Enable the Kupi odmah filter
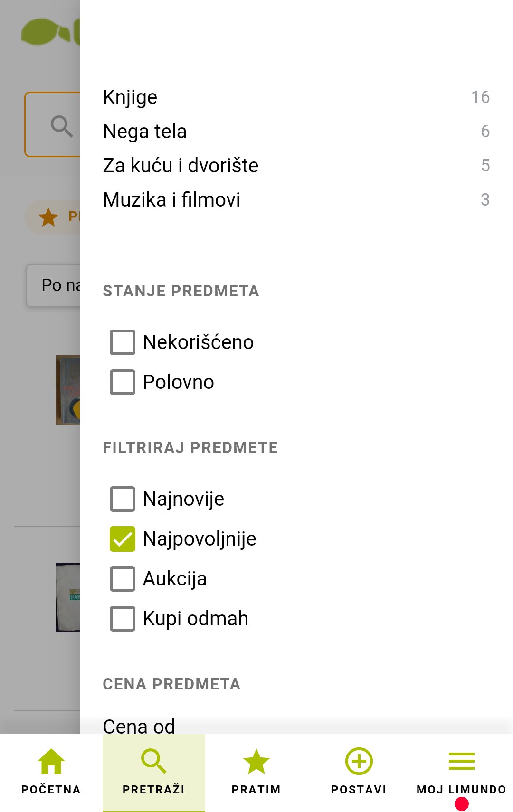This screenshot has width=513, height=812. pyautogui.click(x=122, y=618)
